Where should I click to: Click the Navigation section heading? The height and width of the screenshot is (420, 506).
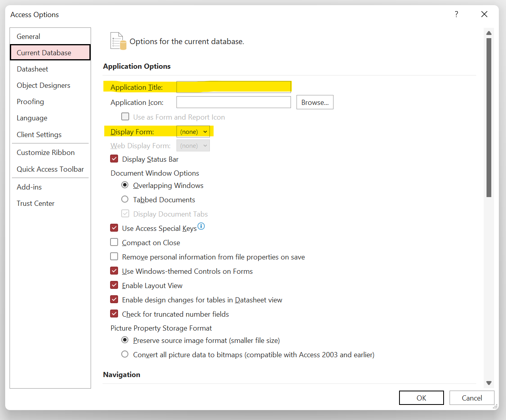[122, 375]
